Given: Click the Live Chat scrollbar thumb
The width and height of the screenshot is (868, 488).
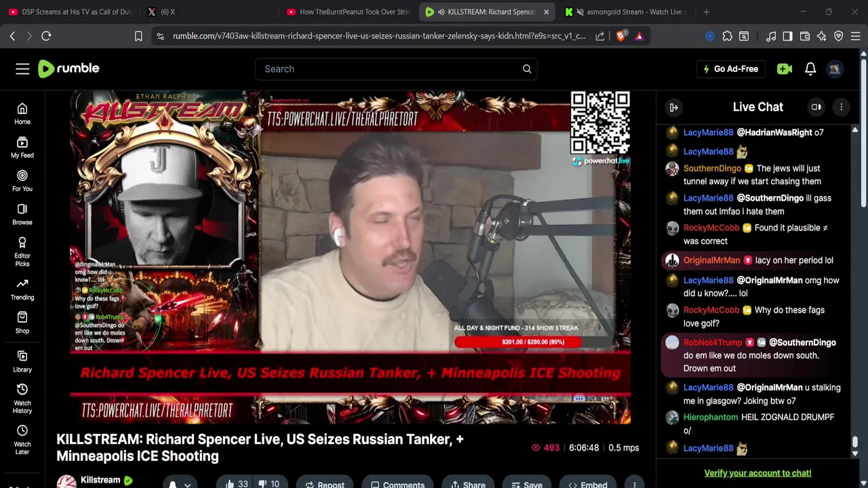Looking at the screenshot, I should pyautogui.click(x=855, y=443).
